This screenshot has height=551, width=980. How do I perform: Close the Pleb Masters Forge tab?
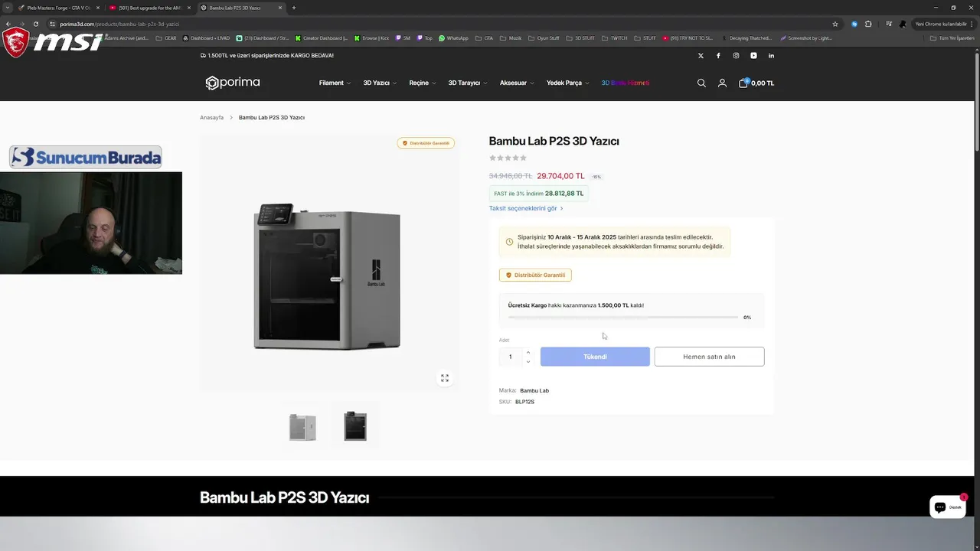click(97, 8)
